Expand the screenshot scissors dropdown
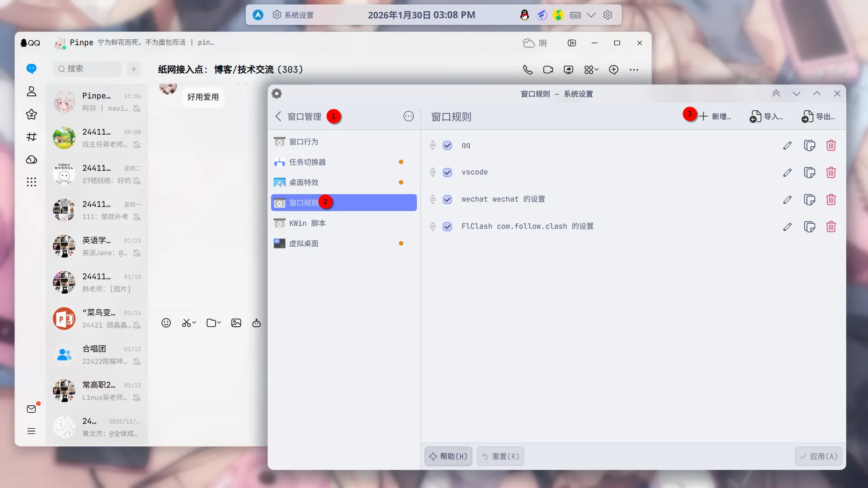Viewport: 868px width, 488px height. tap(194, 323)
